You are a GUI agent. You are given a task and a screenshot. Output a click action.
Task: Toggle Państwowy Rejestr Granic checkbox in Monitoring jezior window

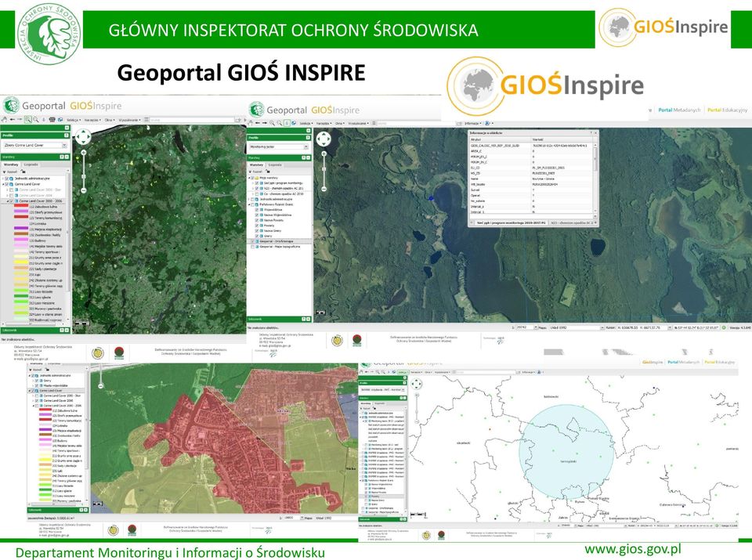252,204
